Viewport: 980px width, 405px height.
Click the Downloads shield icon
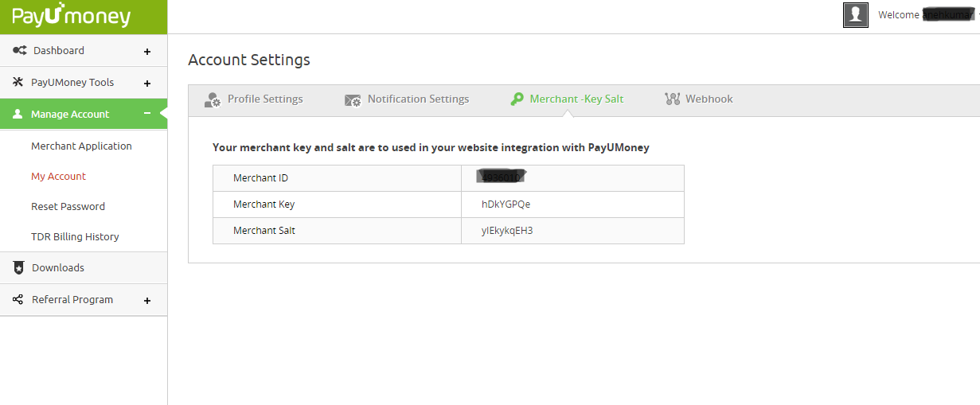coord(18,268)
